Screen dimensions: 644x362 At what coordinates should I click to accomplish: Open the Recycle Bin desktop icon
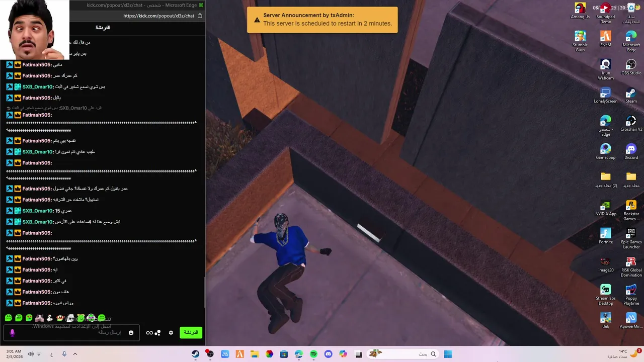[x=631, y=14]
